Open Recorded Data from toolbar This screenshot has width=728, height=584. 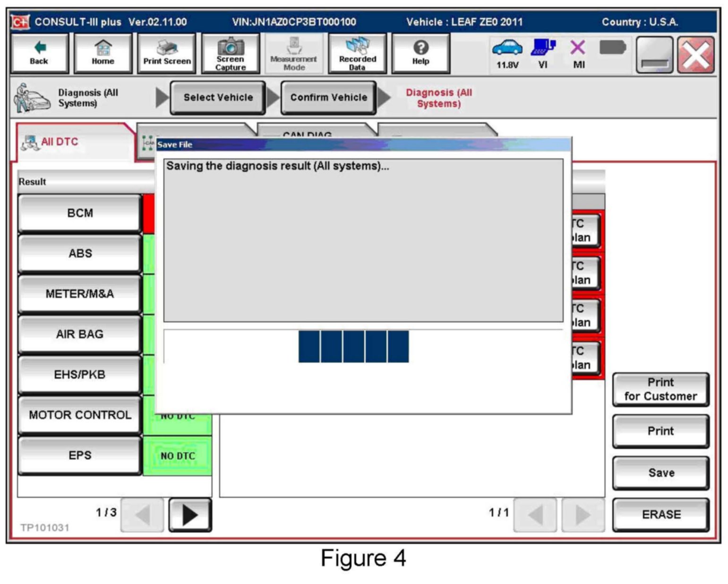coord(357,53)
